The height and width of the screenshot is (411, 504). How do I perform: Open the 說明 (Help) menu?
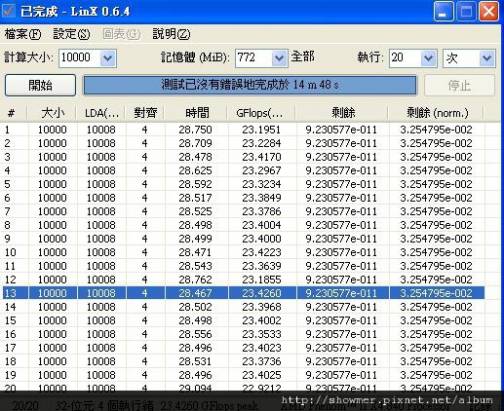click(x=171, y=34)
